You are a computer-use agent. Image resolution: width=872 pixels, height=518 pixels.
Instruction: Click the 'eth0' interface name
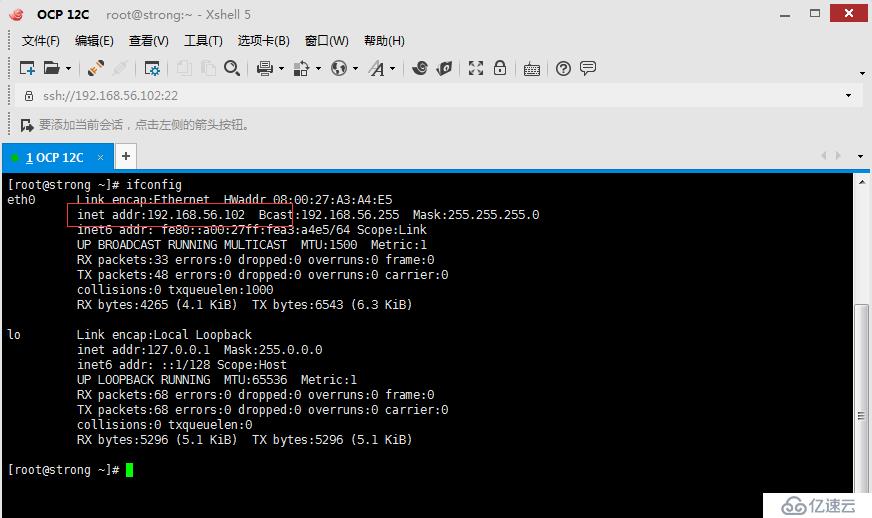point(21,200)
